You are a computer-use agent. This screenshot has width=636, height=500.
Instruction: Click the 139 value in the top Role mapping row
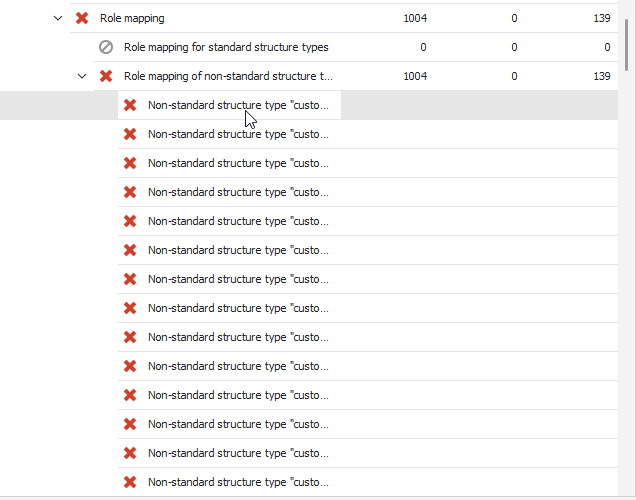(601, 18)
